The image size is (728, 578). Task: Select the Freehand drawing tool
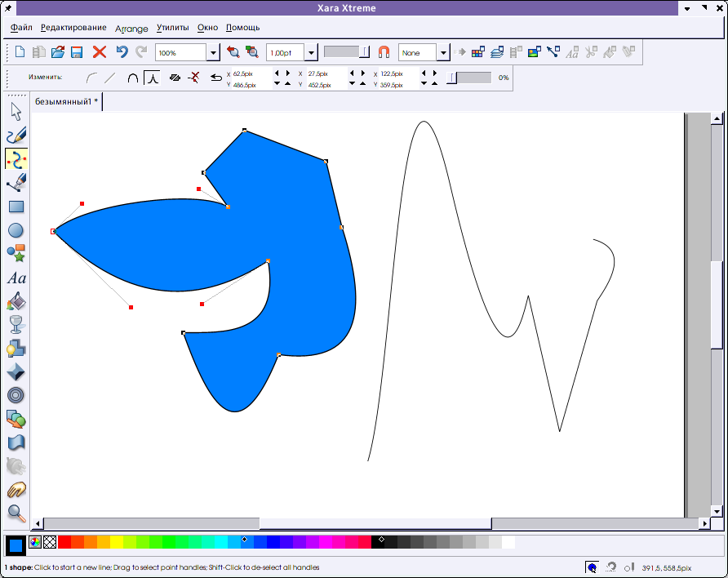tap(16, 136)
